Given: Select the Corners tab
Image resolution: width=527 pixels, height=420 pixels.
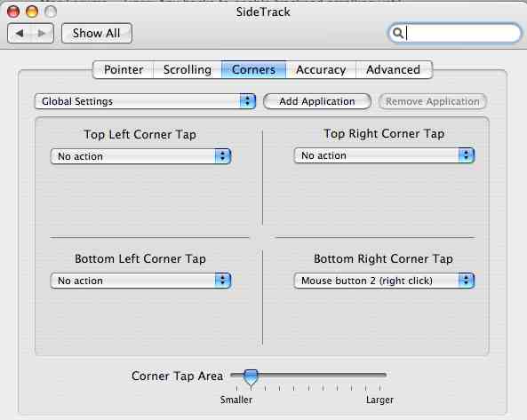Looking at the screenshot, I should 253,70.
